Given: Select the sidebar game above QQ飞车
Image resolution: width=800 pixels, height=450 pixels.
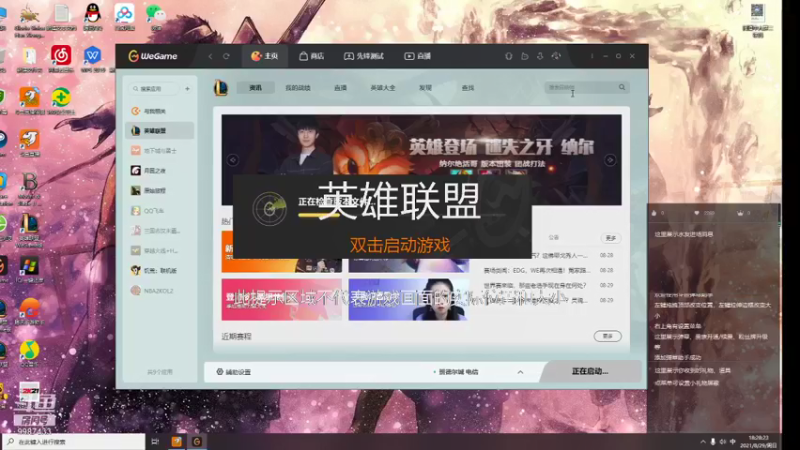Looking at the screenshot, I should [159, 190].
